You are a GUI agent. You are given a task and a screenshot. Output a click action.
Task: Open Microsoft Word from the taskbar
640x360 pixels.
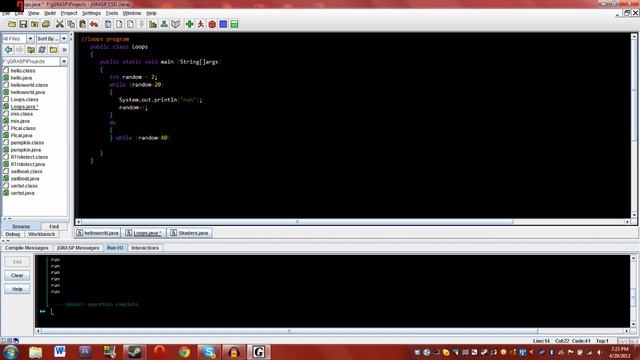click(x=60, y=352)
